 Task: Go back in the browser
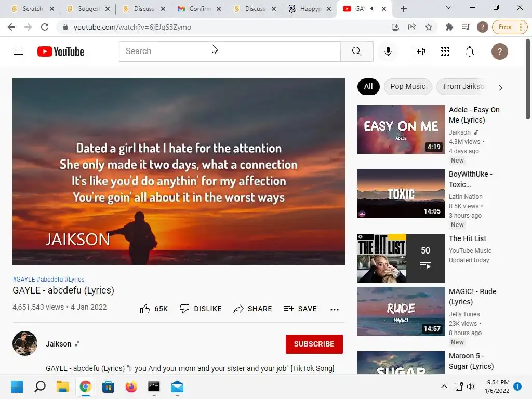11,27
